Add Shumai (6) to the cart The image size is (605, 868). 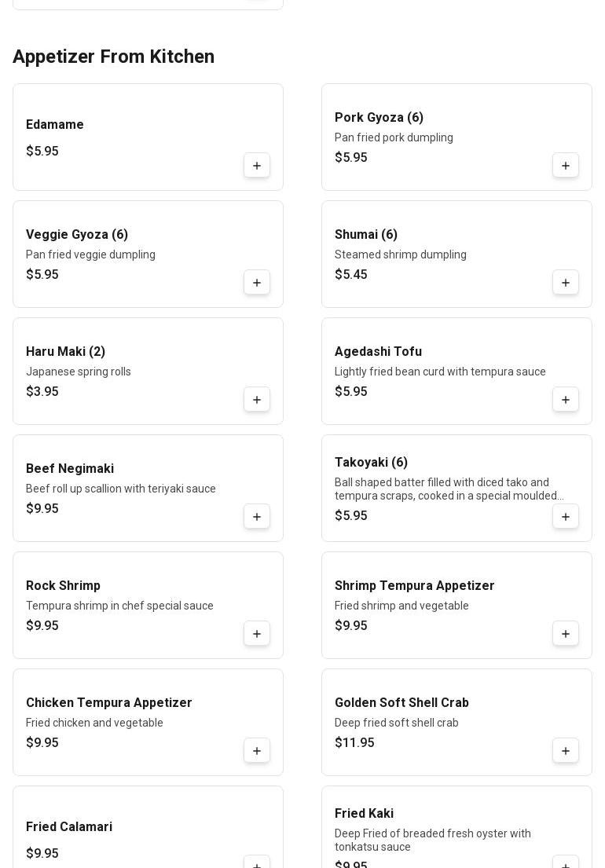(566, 283)
